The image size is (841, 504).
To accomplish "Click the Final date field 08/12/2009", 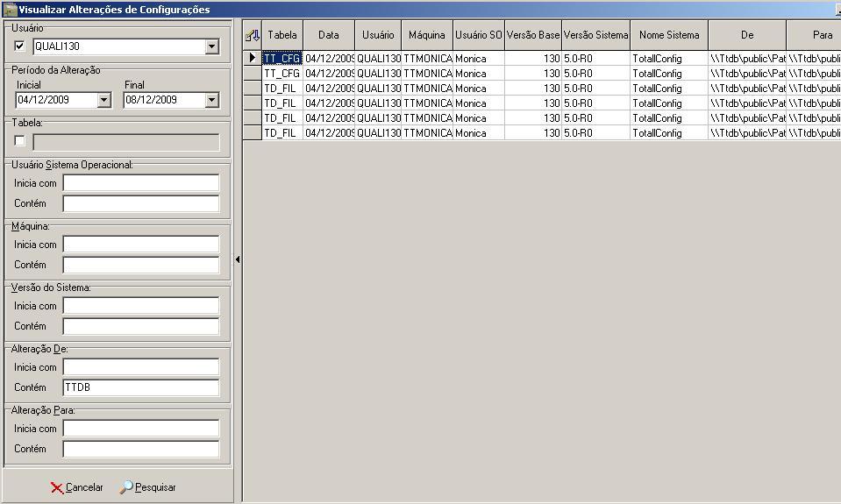I will tap(165, 100).
